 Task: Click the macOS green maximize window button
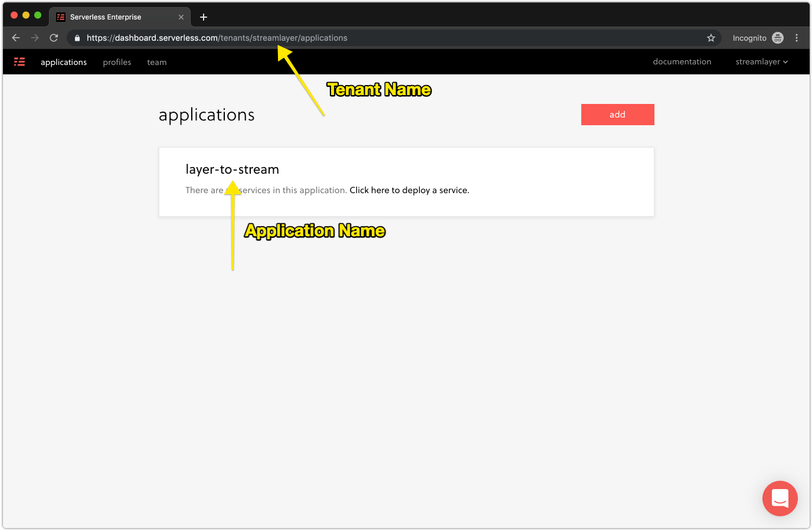(x=38, y=15)
